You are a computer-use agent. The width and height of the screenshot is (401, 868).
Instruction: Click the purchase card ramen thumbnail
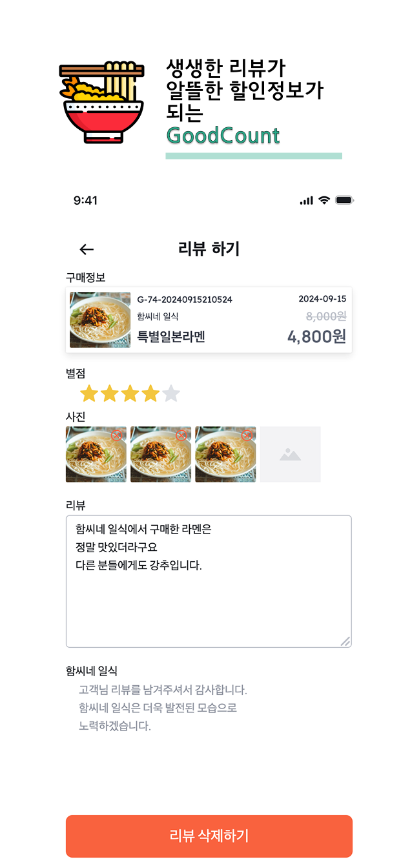coord(100,320)
